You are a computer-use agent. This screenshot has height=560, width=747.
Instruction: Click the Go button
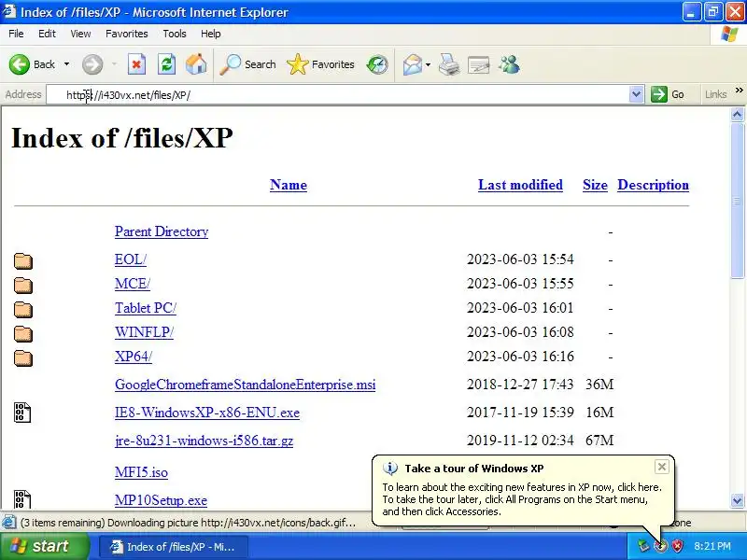[668, 95]
